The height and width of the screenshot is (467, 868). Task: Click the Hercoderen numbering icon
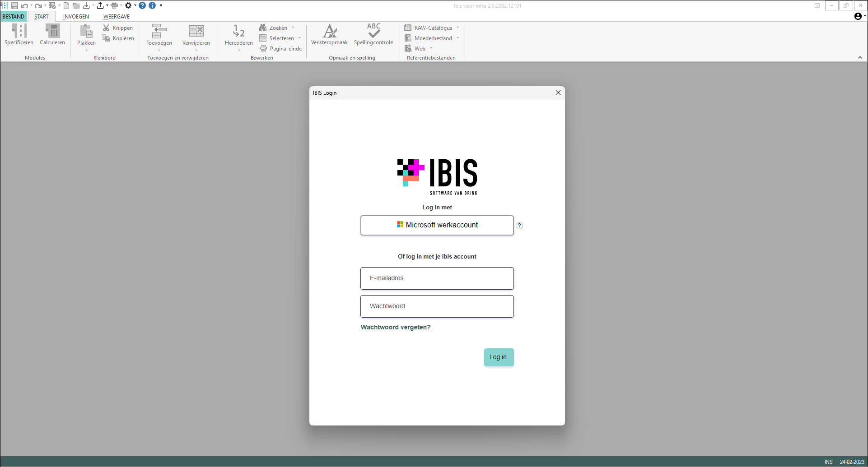(x=238, y=31)
